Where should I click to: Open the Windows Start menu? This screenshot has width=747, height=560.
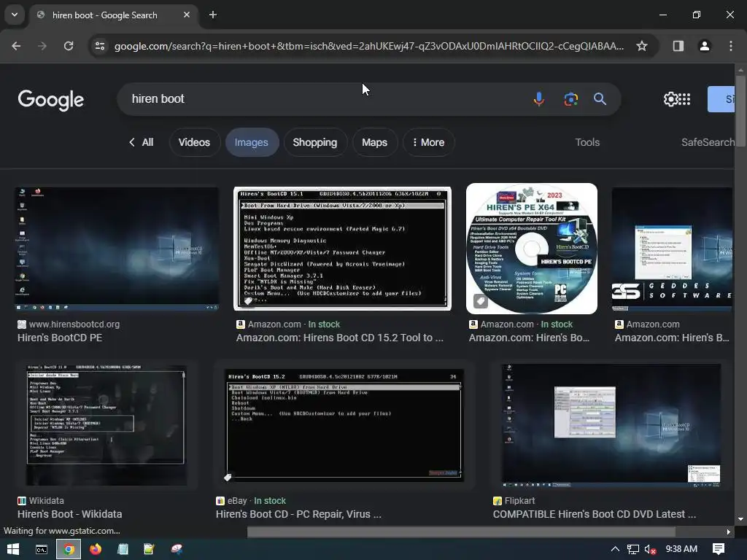(13, 549)
